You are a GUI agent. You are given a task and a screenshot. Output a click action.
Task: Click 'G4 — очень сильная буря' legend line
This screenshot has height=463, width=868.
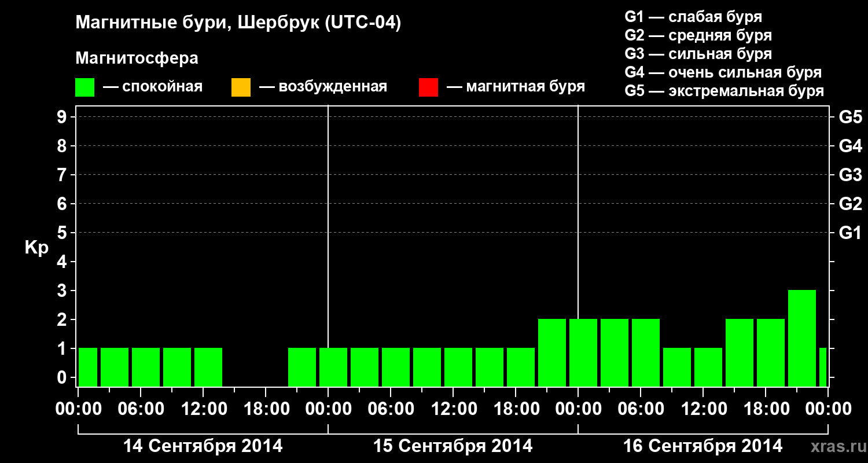[723, 72]
